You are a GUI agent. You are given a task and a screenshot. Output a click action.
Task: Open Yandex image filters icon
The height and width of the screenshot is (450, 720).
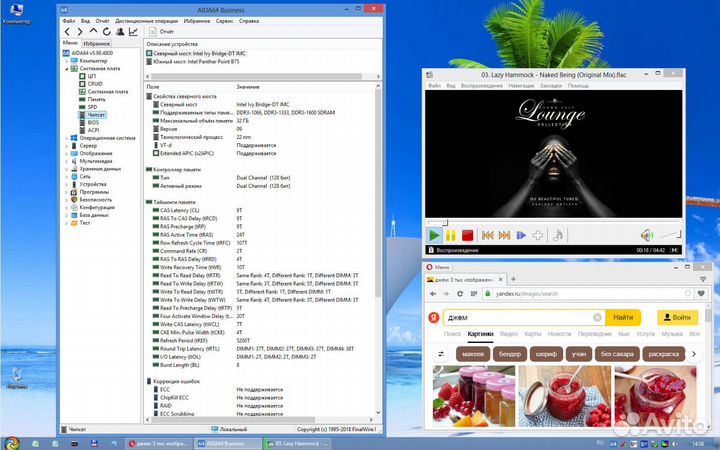[441, 354]
